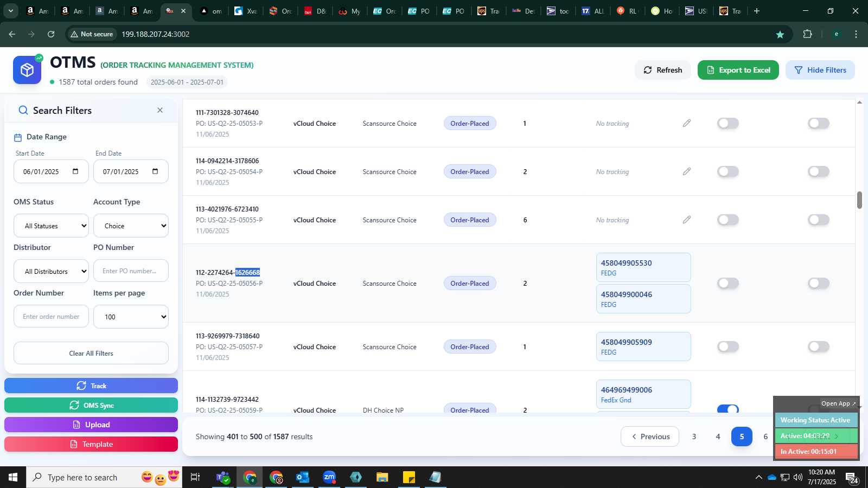Toggle first switch for order 113-9269979-7318640
Screen dimensions: 868x488
coord(728,346)
